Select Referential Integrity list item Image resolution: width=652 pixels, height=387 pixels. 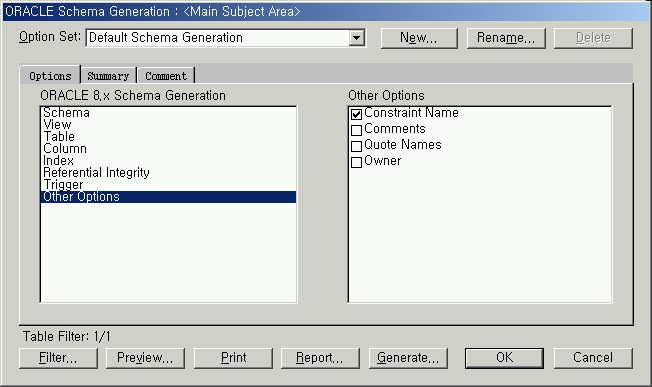(x=168, y=173)
